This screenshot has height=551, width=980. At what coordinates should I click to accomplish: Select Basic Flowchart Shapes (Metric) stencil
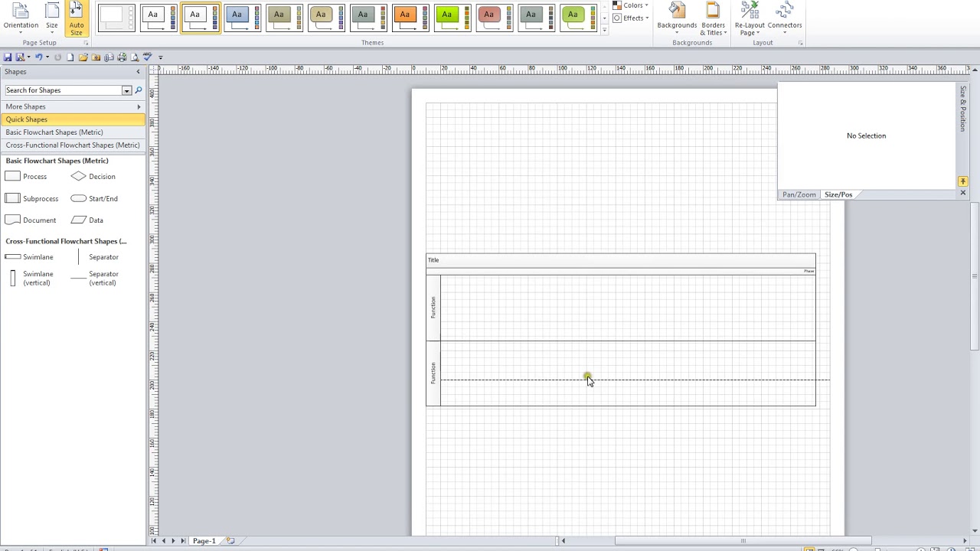coord(73,132)
